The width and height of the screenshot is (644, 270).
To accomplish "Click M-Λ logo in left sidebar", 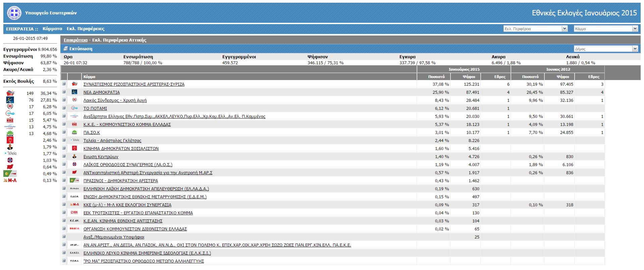I will coord(10,180).
